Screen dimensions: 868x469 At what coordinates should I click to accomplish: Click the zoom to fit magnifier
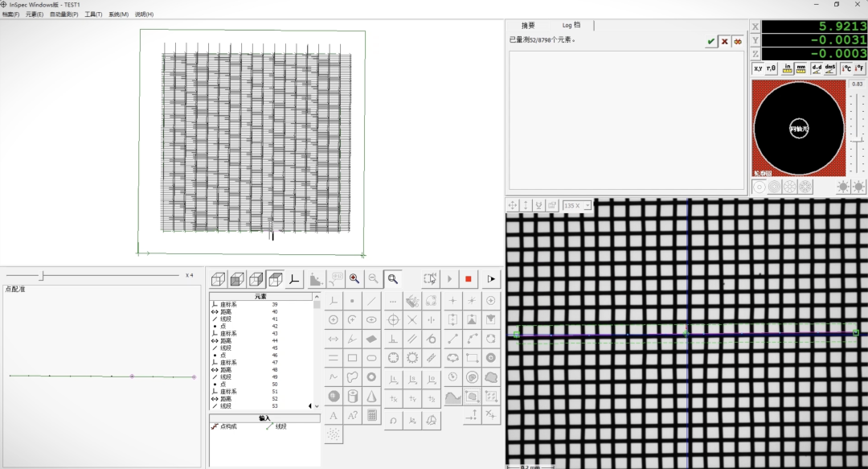(393, 279)
